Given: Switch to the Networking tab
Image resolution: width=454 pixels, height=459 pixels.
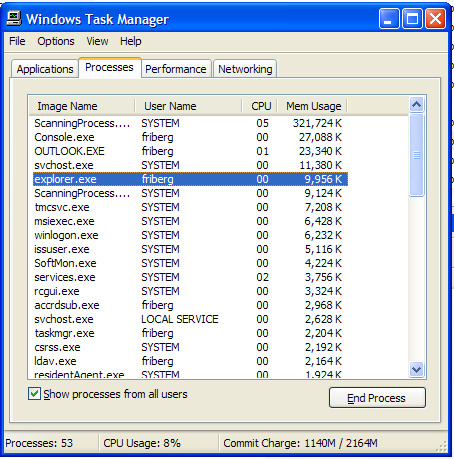Looking at the screenshot, I should (245, 69).
